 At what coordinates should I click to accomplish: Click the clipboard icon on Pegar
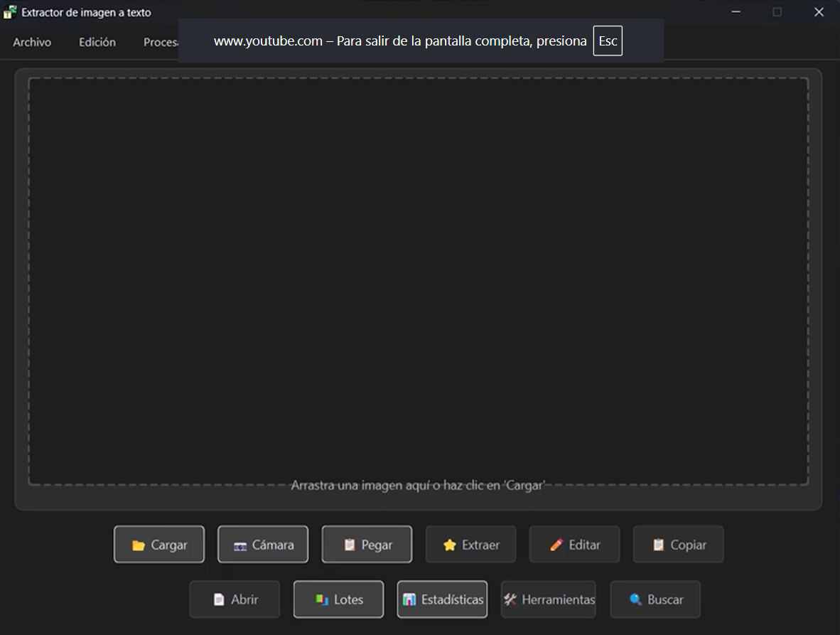pos(349,545)
